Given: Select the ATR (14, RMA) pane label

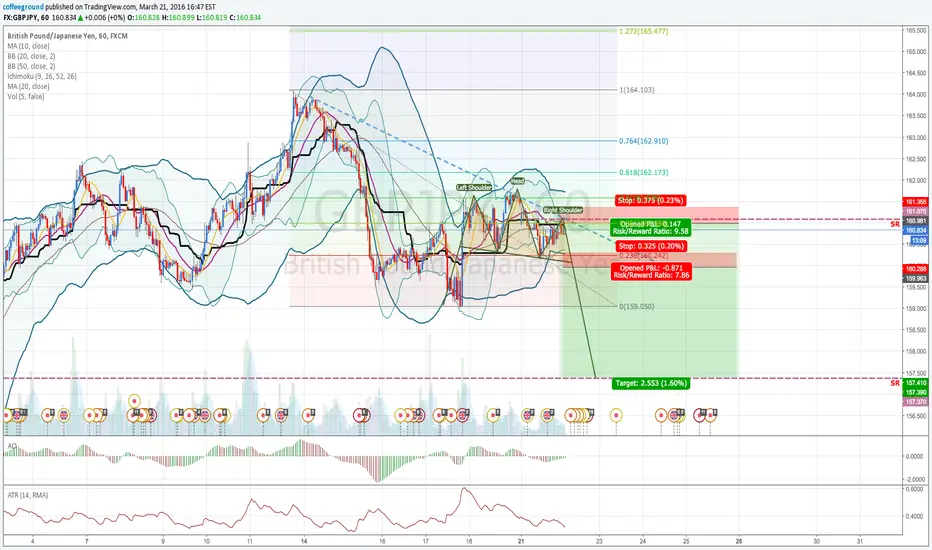Looking at the screenshot, I should click(x=27, y=495).
